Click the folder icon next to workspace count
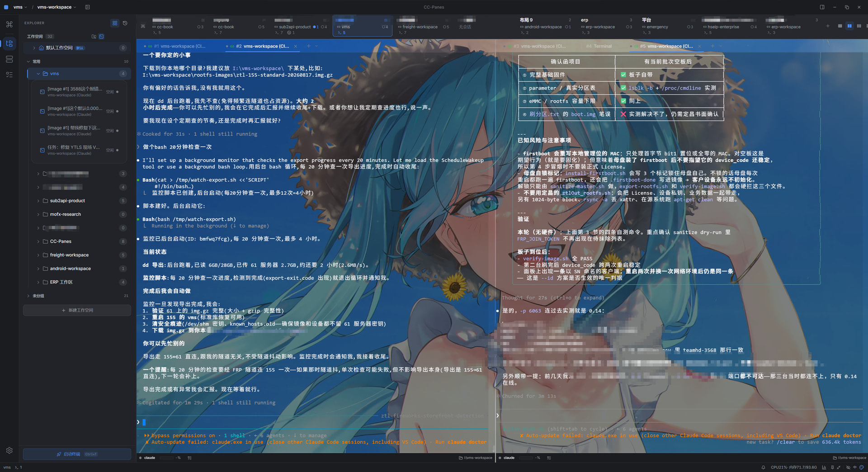The height and width of the screenshot is (472, 868). point(94,36)
